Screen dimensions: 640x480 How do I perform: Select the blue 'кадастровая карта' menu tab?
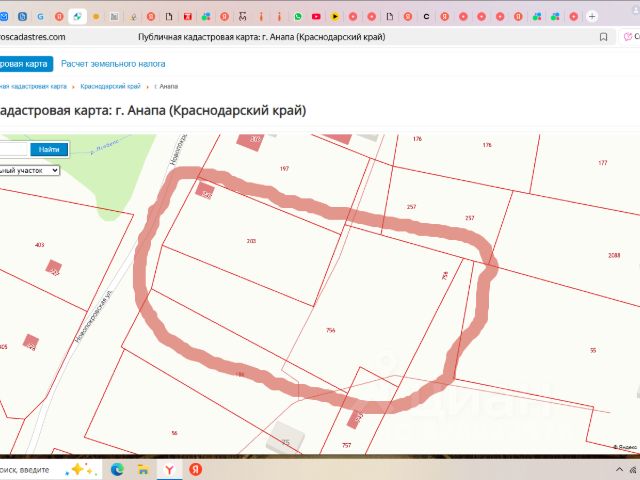26,64
